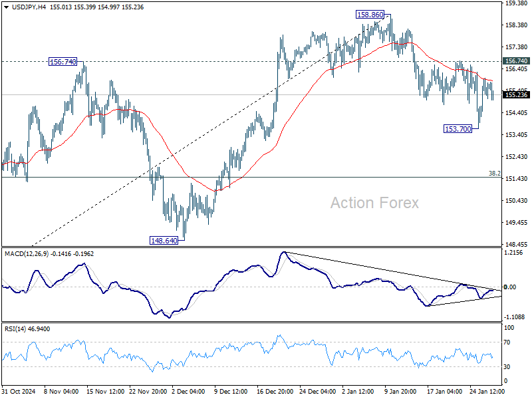Image resolution: width=532 pixels, height=399 pixels.
Task: Select the current price tag 155.236
Action: pyautogui.click(x=517, y=95)
